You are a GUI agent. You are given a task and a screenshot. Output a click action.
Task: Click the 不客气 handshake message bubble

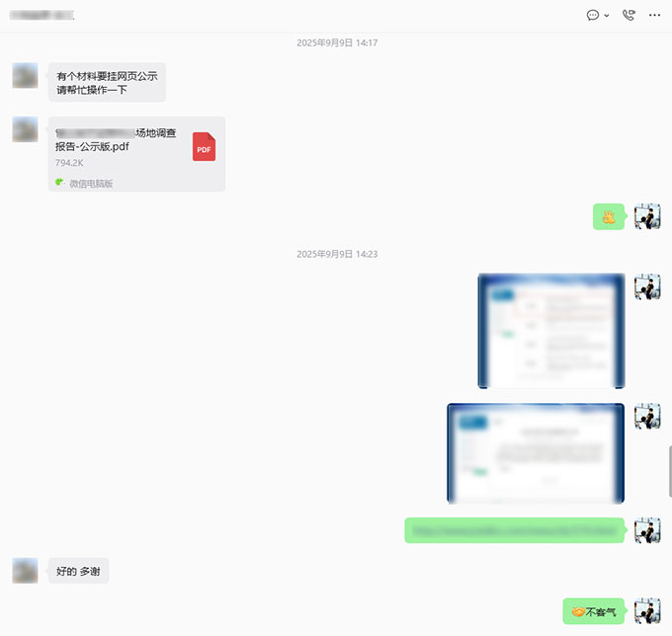594,611
